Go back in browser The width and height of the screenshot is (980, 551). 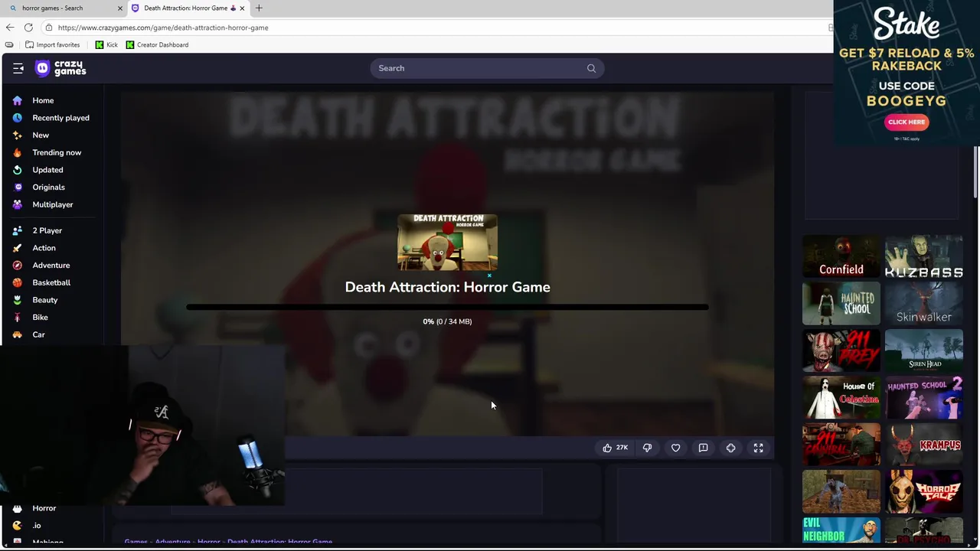[x=10, y=28]
